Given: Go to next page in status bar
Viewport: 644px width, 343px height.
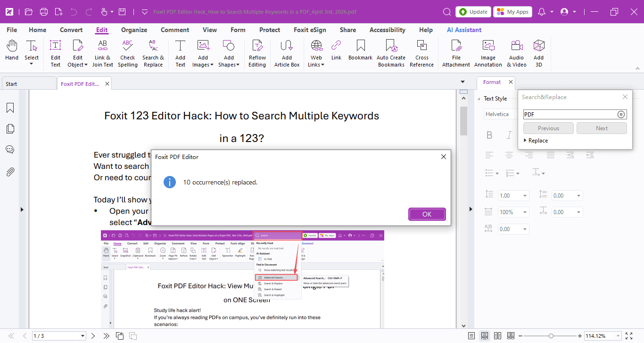Looking at the screenshot, I should pos(93,336).
